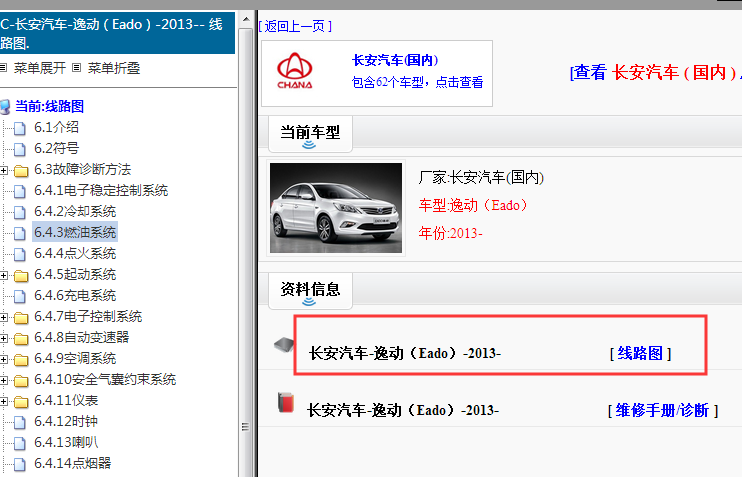Click the 当前:线路图 root node icon
The width and height of the screenshot is (742, 477).
pyautogui.click(x=5, y=107)
